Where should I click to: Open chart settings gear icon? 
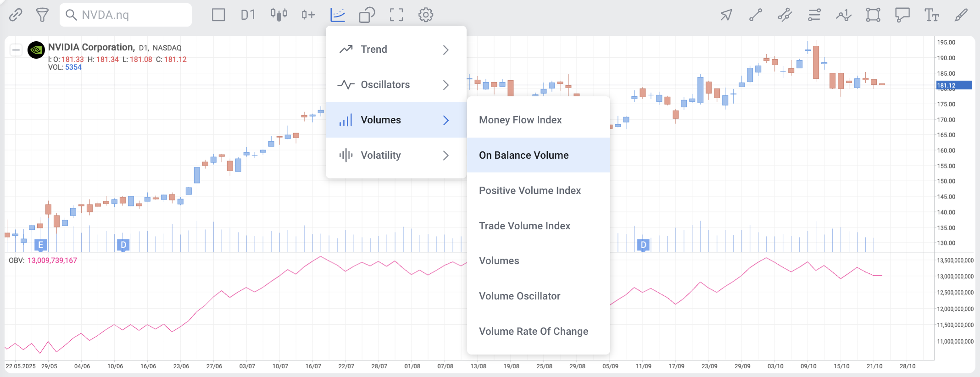426,15
